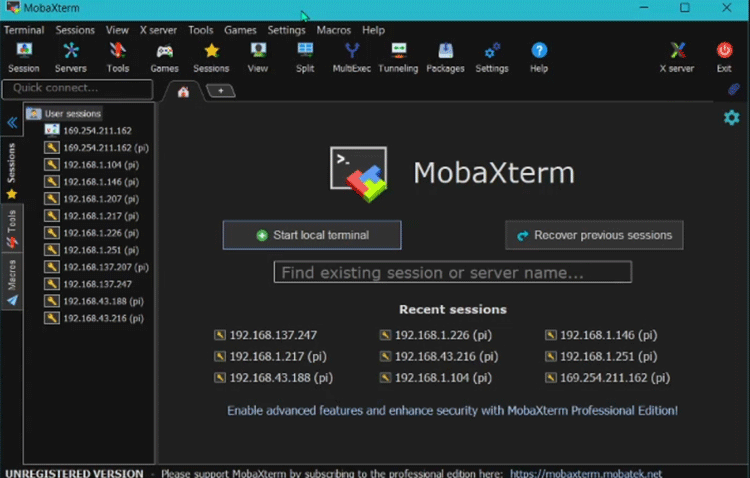Open recent session 169.254.211.162 (pi)
The height and width of the screenshot is (478, 750).
607,378
